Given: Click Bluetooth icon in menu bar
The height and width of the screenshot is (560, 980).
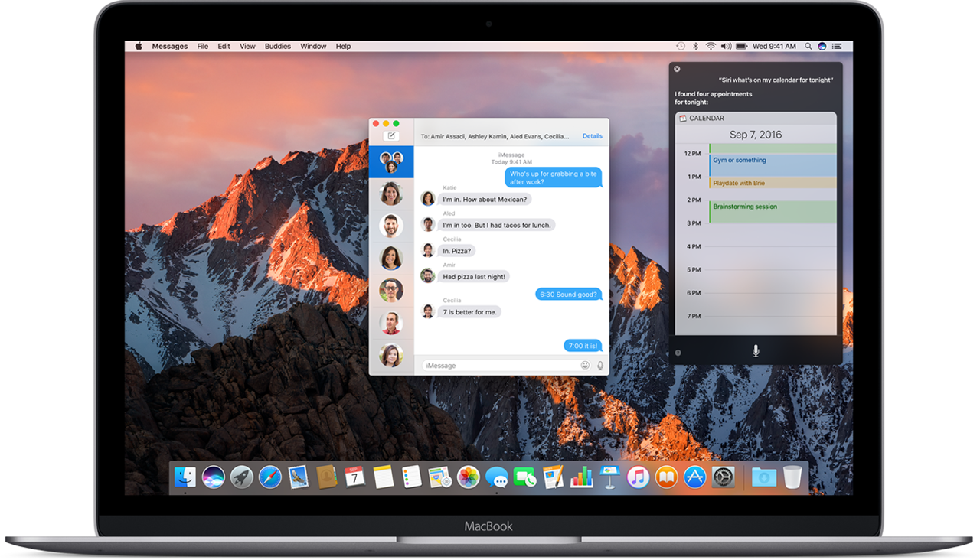Looking at the screenshot, I should [x=695, y=47].
